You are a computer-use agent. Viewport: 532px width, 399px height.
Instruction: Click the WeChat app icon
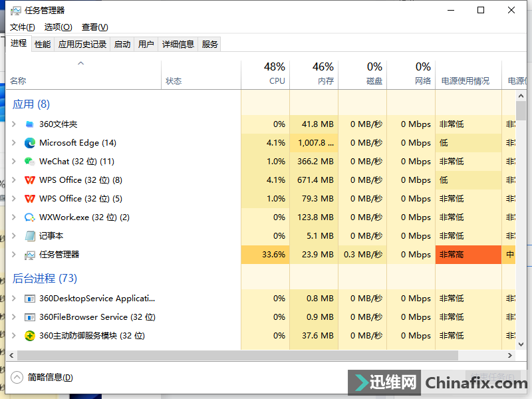(30, 162)
